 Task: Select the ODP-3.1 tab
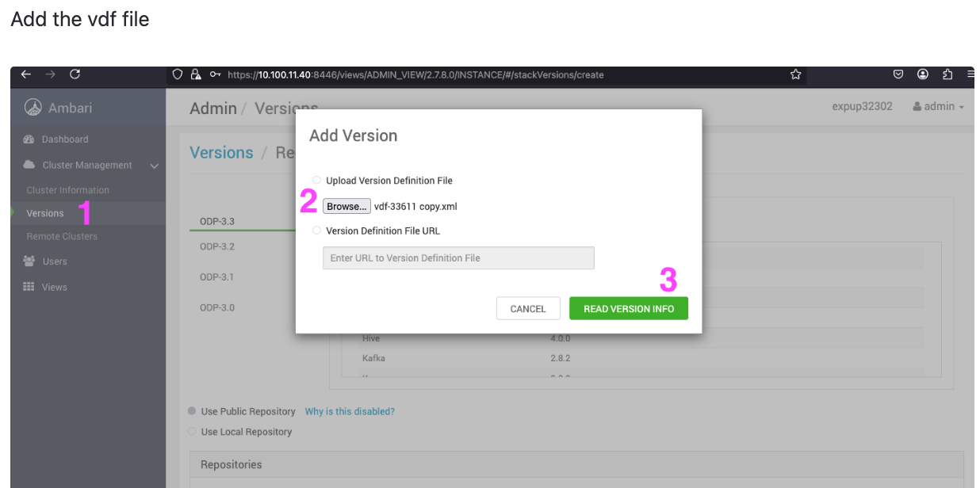pyautogui.click(x=217, y=277)
